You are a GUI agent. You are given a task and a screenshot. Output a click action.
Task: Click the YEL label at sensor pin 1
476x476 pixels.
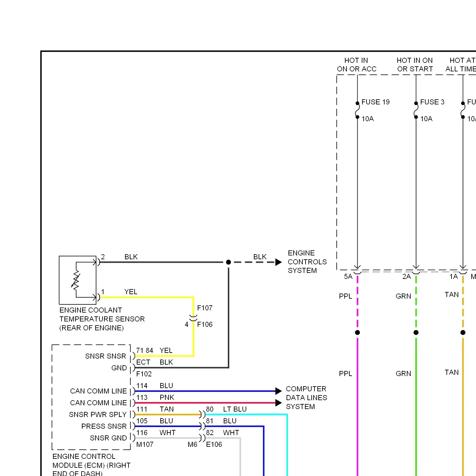[131, 292]
